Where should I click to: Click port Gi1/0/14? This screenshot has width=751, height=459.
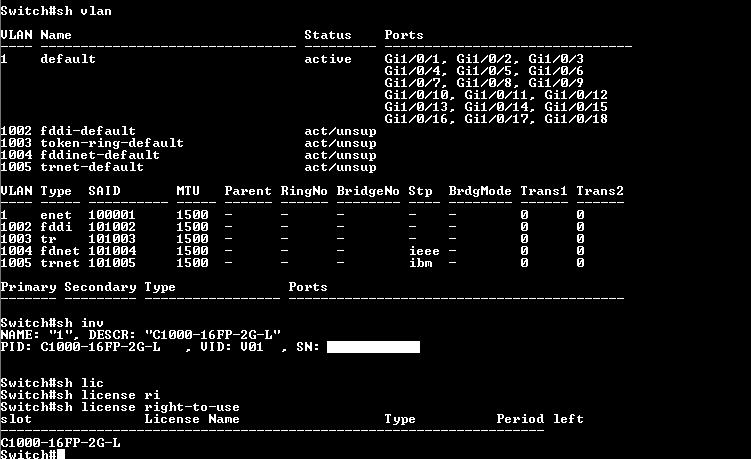pos(496,107)
